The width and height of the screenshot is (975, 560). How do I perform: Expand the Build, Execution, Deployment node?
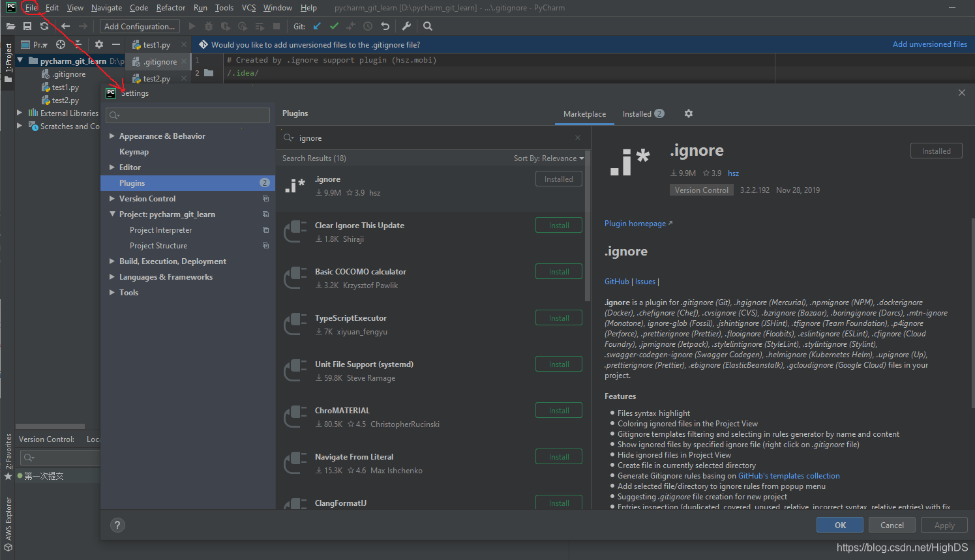112,261
